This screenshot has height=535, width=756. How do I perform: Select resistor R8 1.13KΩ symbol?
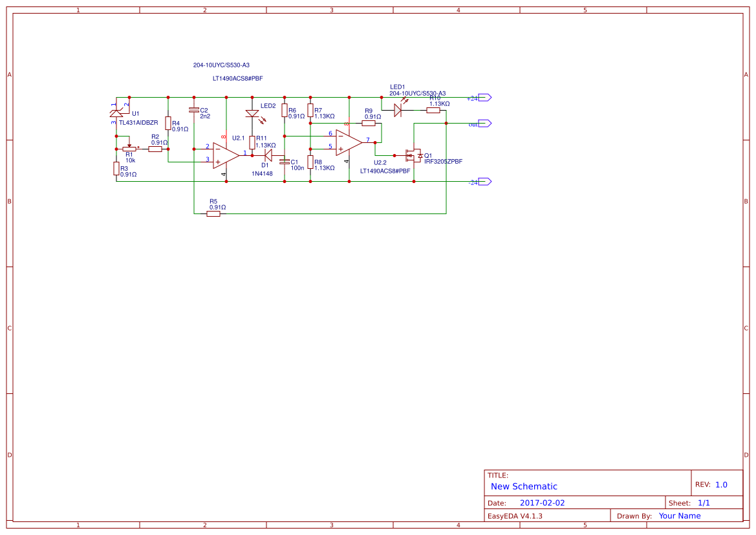tap(310, 163)
